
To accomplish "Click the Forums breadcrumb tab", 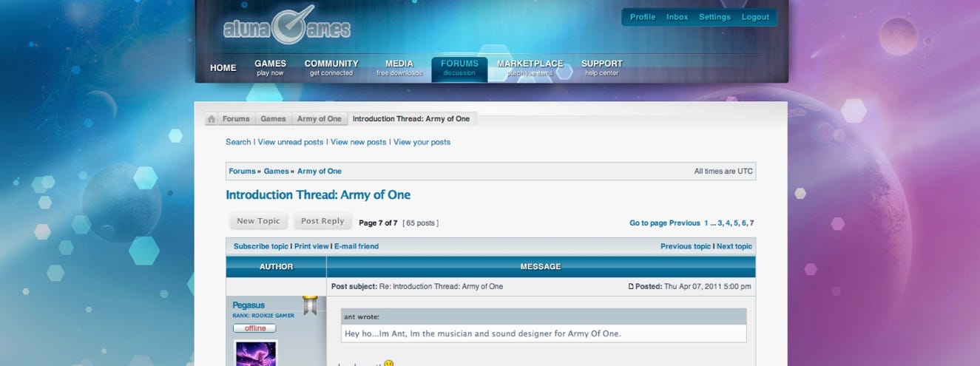I will tap(236, 119).
